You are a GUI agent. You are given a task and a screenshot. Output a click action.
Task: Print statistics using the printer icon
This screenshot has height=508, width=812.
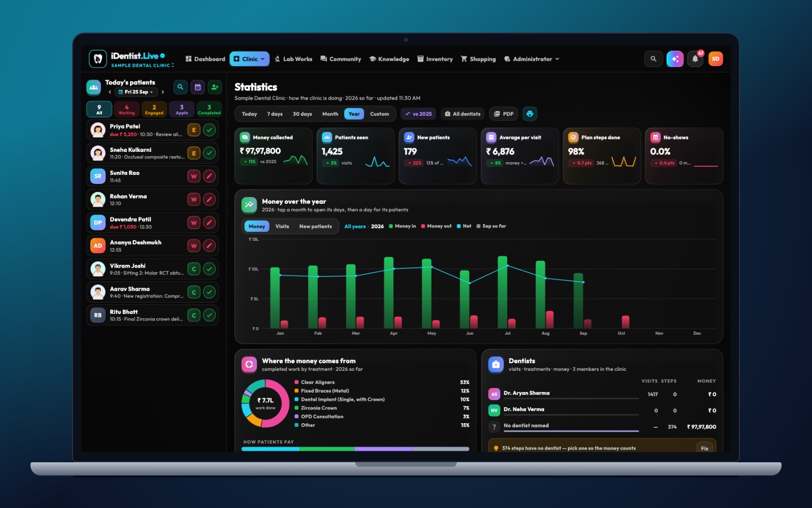tap(530, 114)
